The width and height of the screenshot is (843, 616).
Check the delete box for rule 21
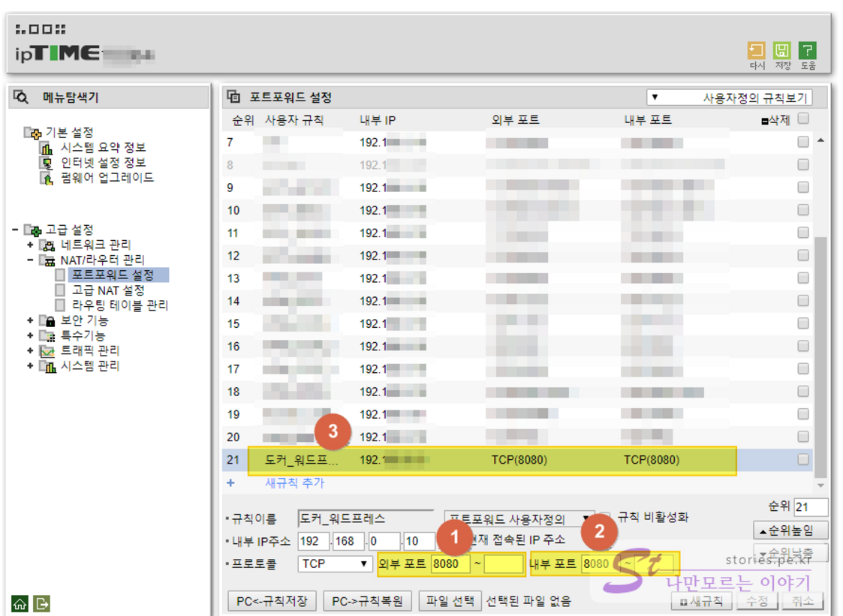pyautogui.click(x=803, y=459)
